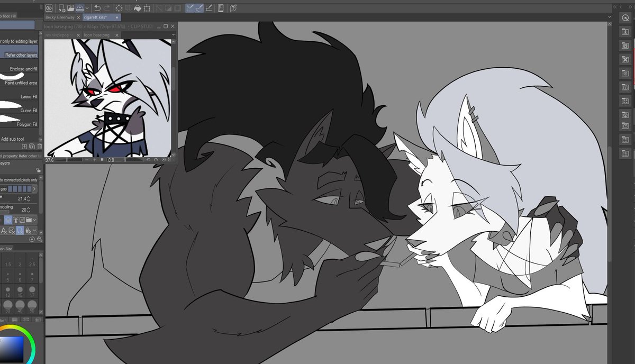Viewport: 635px width, 364px height.
Task: Create a new canvas via New icon
Action: 62,8
